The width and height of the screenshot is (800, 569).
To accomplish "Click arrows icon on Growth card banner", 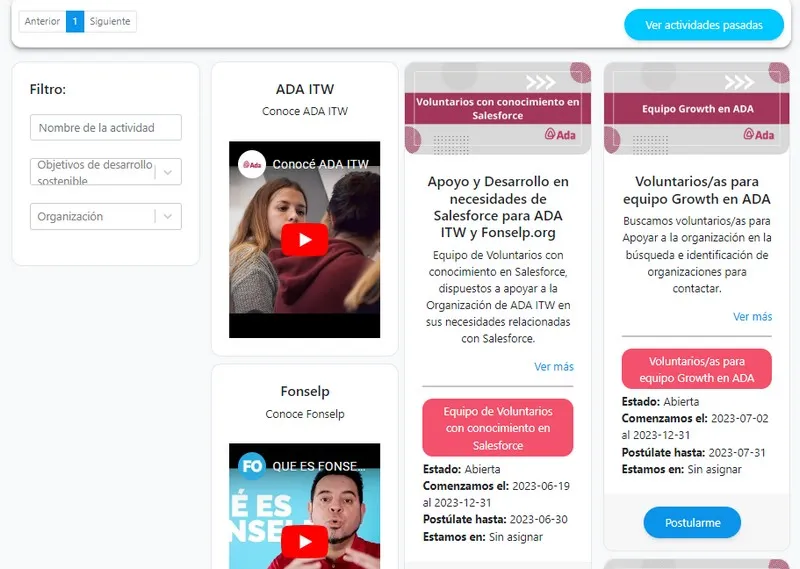I will pyautogui.click(x=738, y=82).
